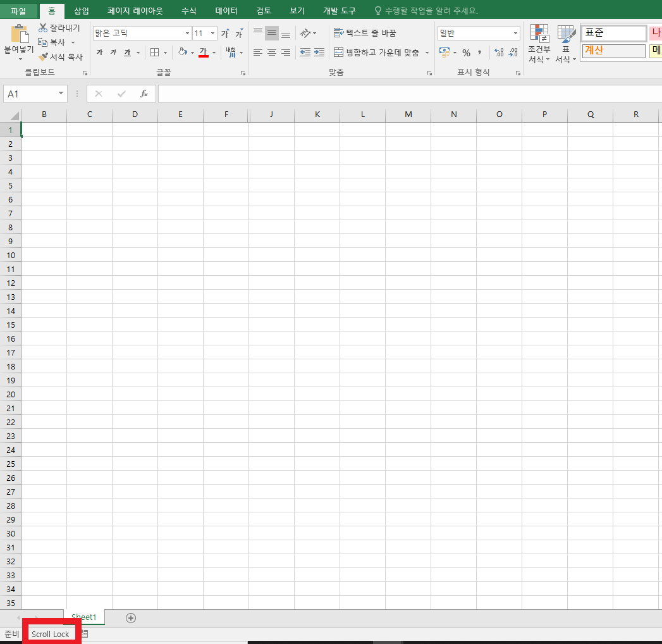Center text horizontally
Image resolution: width=662 pixels, height=644 pixels.
(x=272, y=53)
